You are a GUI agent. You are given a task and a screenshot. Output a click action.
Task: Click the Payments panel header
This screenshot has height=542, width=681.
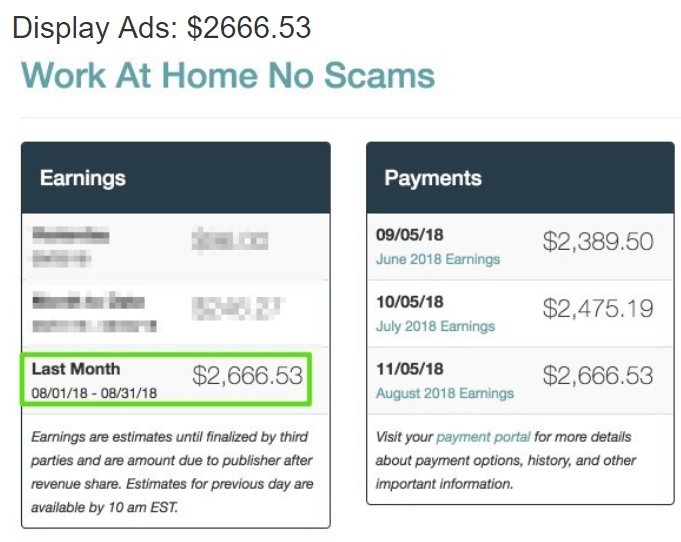(520, 178)
